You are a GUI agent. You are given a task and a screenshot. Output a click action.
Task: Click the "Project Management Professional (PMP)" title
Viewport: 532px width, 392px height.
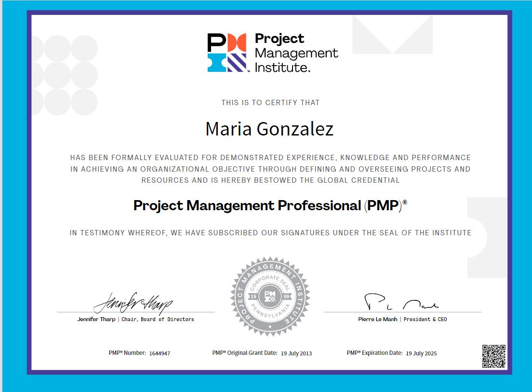tap(270, 206)
